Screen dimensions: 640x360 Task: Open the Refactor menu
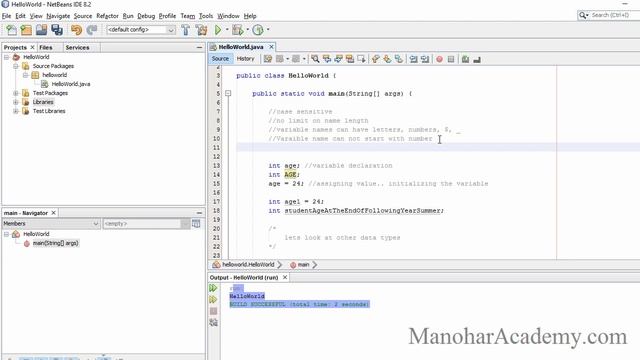click(107, 16)
